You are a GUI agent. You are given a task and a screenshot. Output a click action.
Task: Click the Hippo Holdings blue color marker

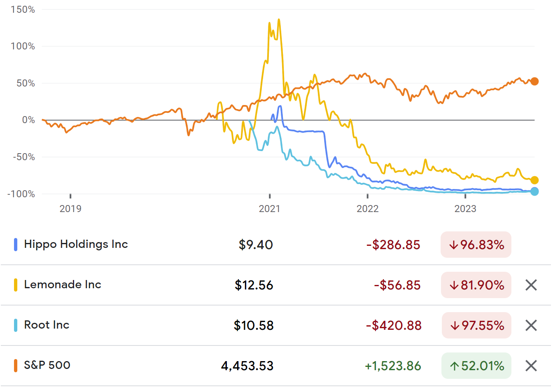[16, 245]
